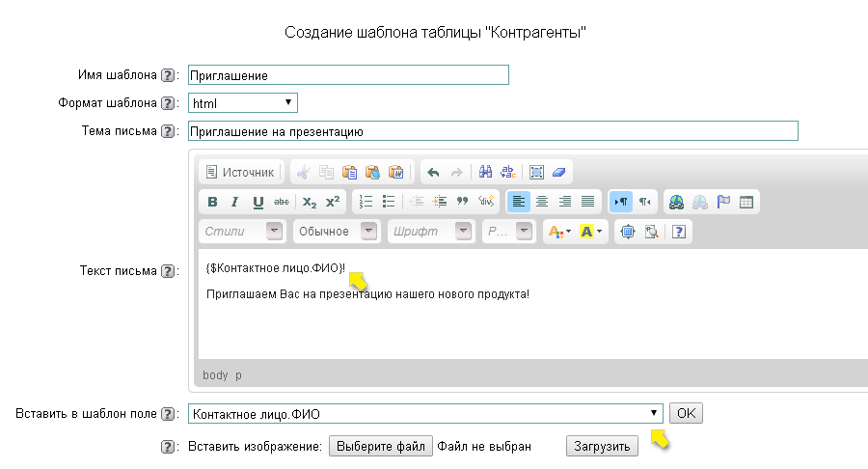Image resolution: width=868 pixels, height=469 pixels.
Task: Open the Формат шаблона html dropdown
Action: click(x=243, y=103)
